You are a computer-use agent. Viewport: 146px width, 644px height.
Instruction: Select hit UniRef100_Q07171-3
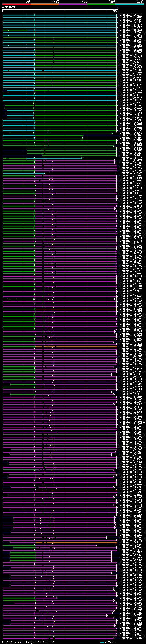132,186
